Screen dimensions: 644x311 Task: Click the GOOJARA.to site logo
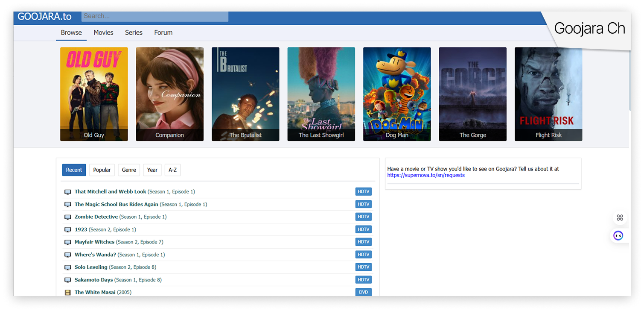coord(44,17)
